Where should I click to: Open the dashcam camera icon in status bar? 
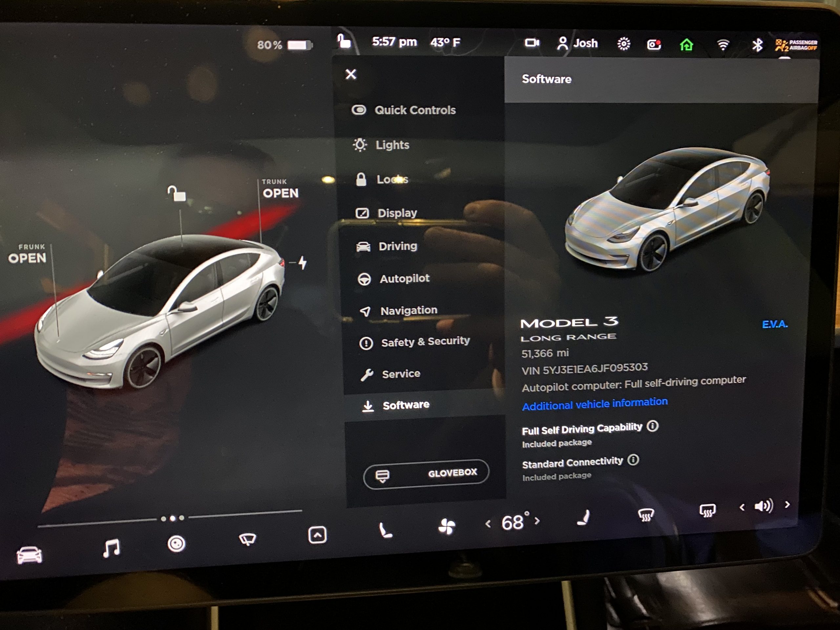click(x=653, y=44)
